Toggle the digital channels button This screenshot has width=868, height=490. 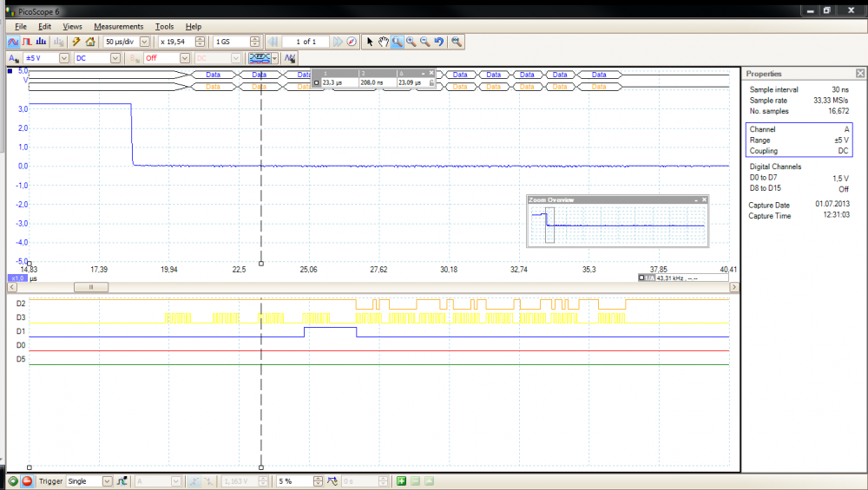point(259,58)
